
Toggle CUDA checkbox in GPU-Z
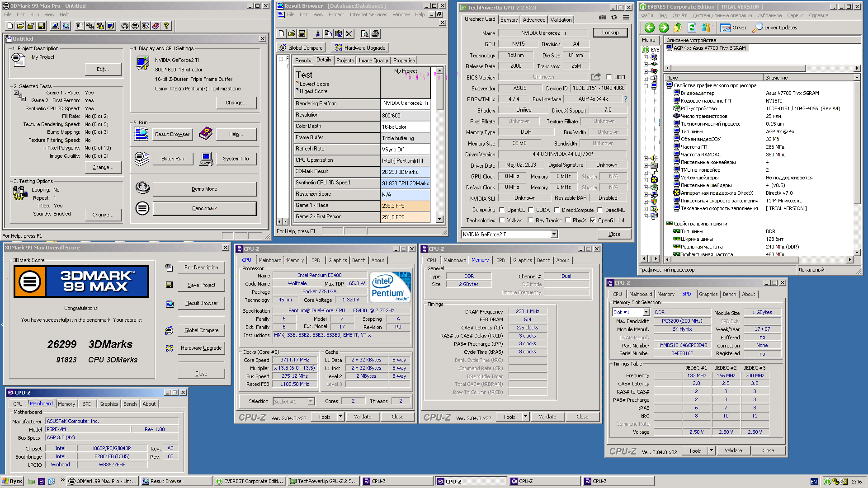click(531, 210)
